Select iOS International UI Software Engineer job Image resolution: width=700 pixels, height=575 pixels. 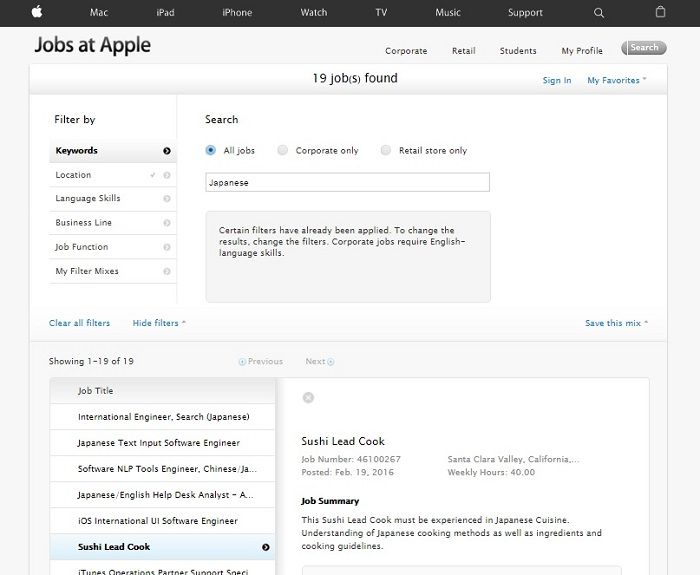(x=162, y=521)
